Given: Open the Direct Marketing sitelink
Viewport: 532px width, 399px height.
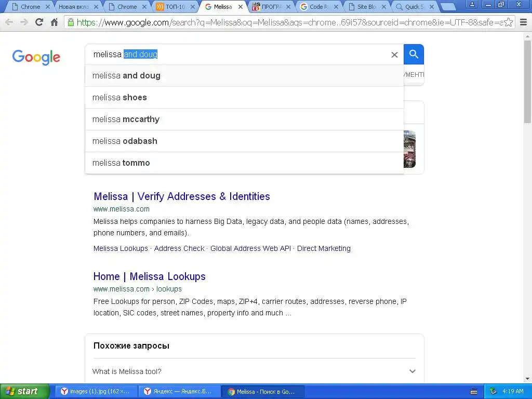Looking at the screenshot, I should point(324,248).
